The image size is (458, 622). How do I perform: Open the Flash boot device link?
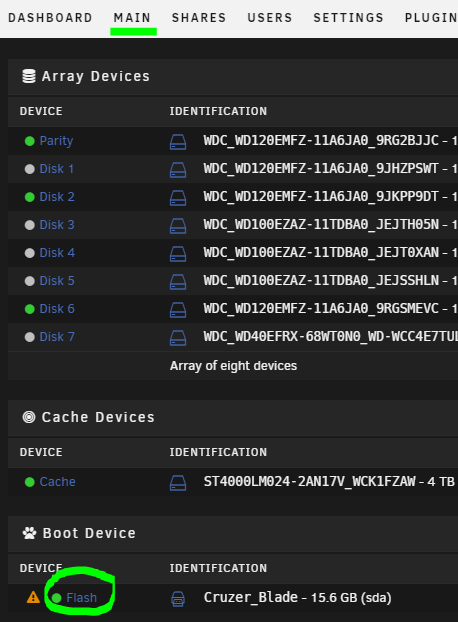pos(81,598)
